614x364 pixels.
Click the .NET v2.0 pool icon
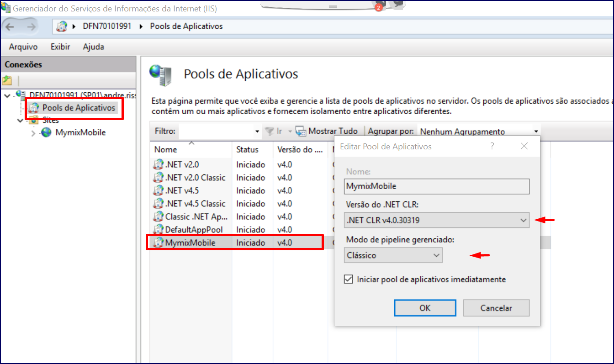pyautogui.click(x=158, y=164)
